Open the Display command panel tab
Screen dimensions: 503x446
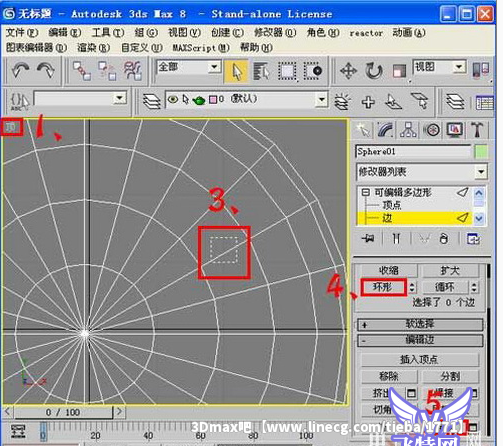point(455,130)
